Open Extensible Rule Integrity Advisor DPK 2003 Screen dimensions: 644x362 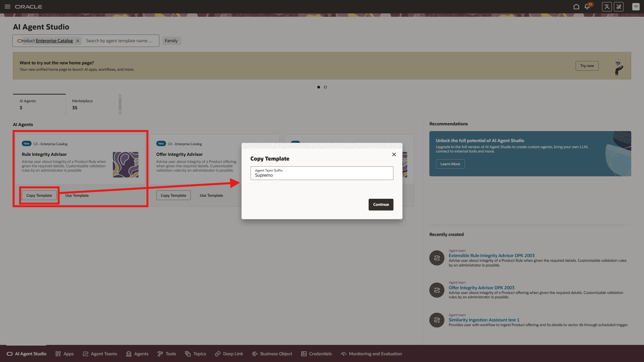tap(492, 255)
